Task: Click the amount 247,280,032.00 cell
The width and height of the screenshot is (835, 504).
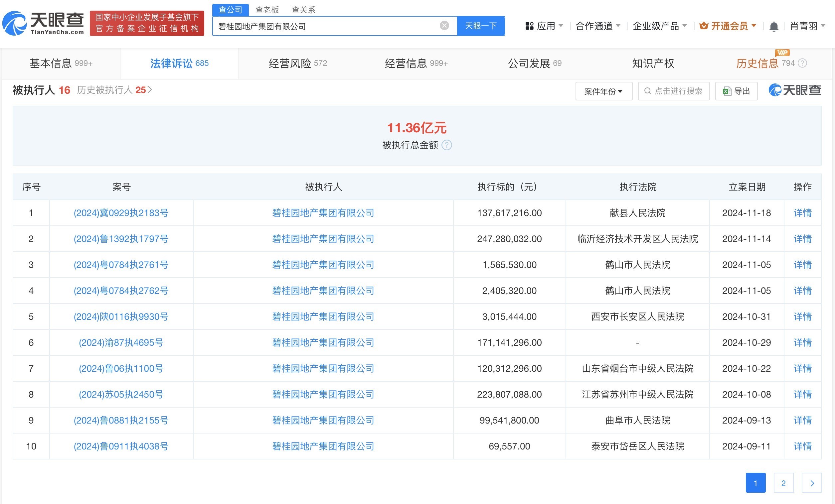Action: tap(509, 239)
